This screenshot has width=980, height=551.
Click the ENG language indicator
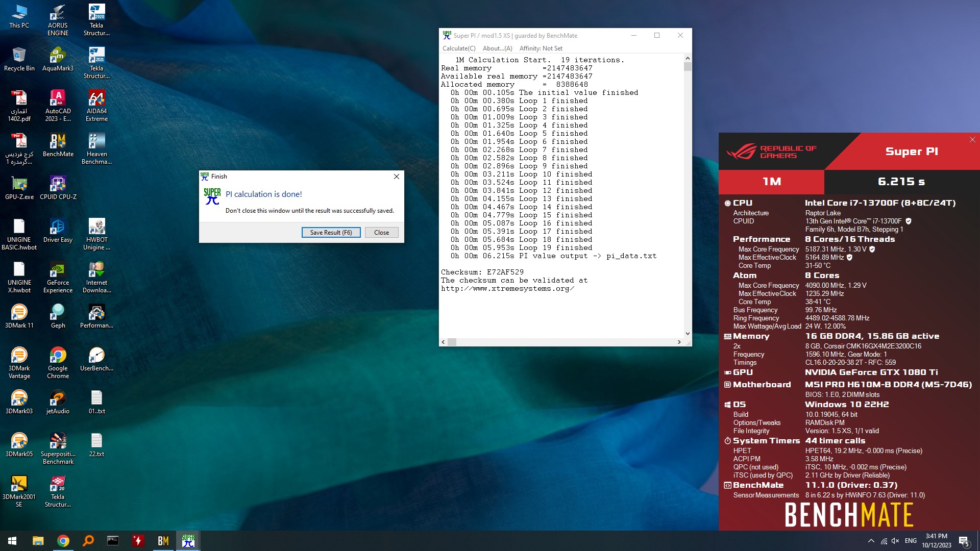click(911, 541)
